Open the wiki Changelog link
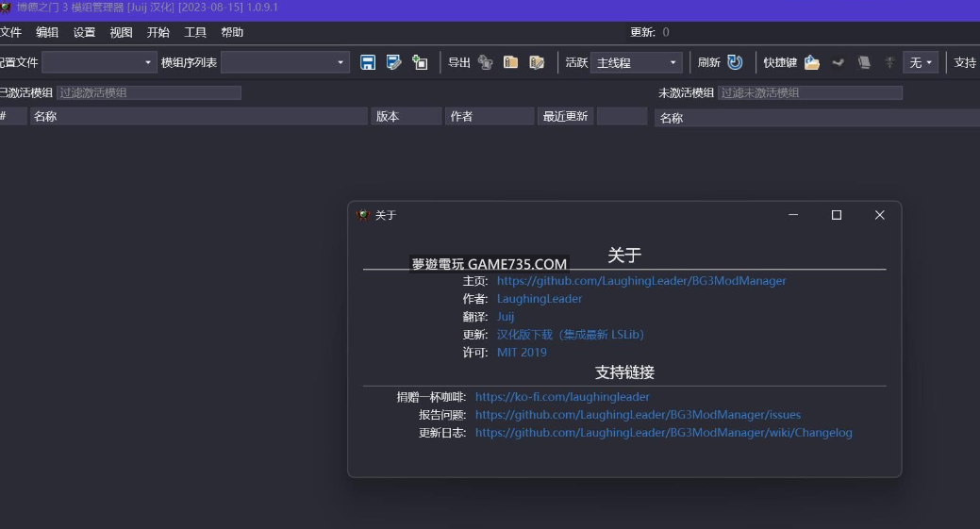 pyautogui.click(x=663, y=433)
